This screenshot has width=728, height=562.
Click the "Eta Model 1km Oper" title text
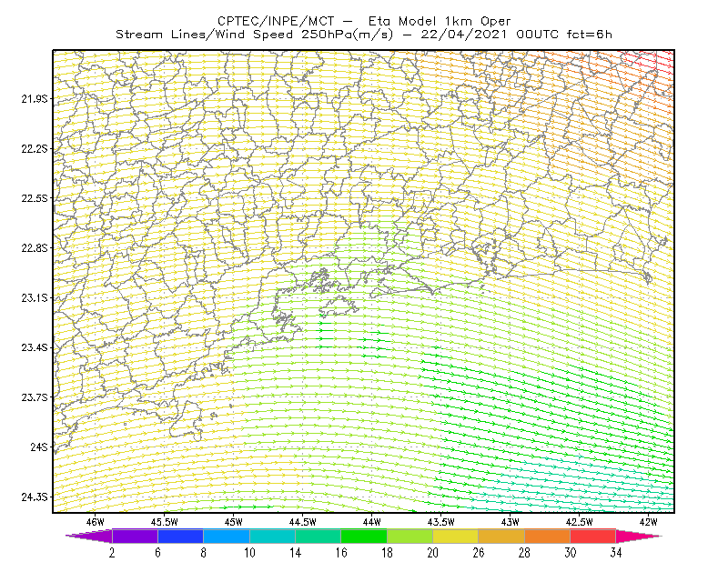(440, 21)
